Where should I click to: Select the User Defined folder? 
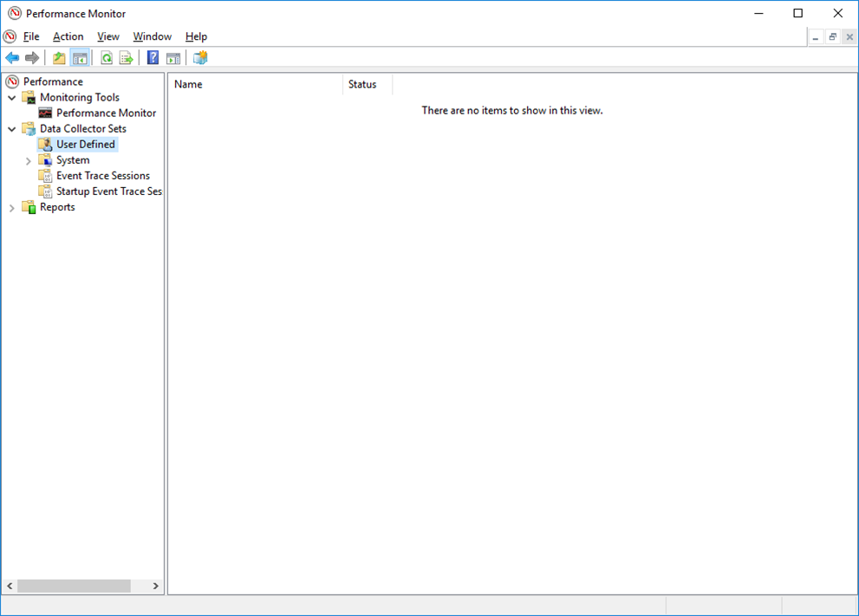(86, 145)
